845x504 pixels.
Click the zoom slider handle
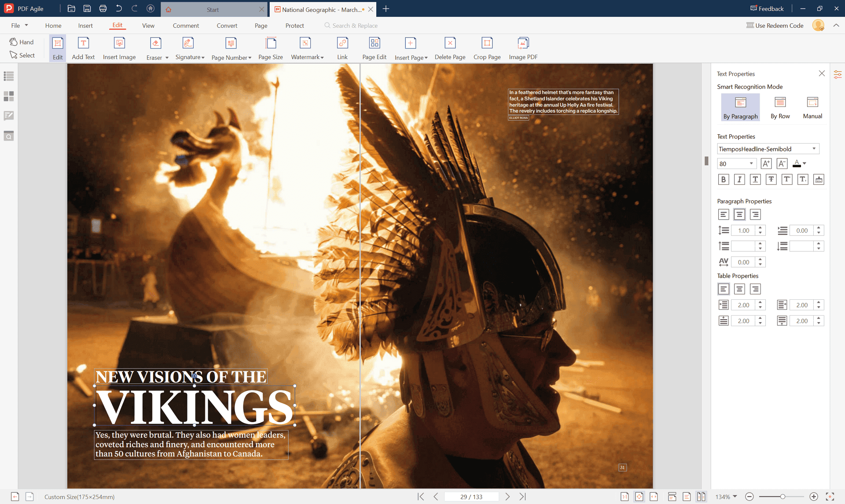coord(783,497)
